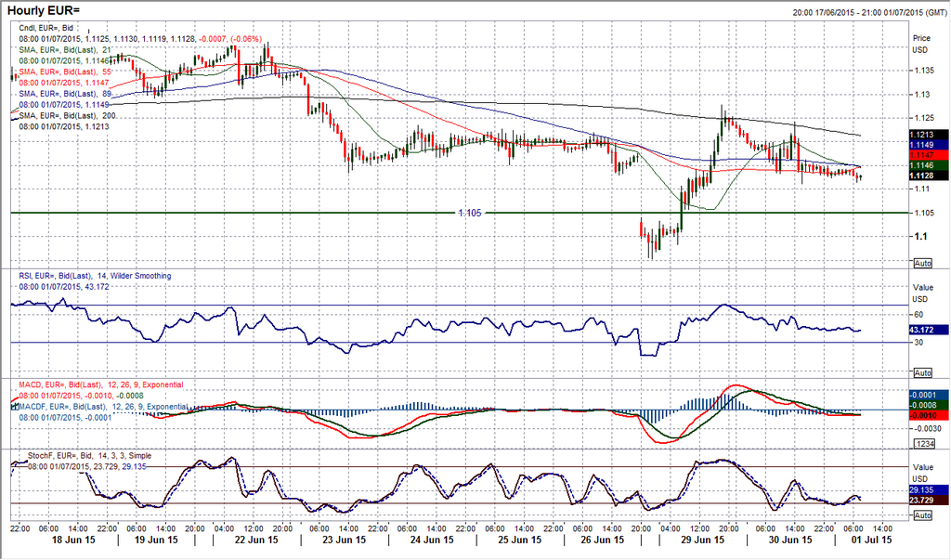Click the 1.135 level on the price axis
The image size is (951, 560).
pyautogui.click(x=924, y=71)
